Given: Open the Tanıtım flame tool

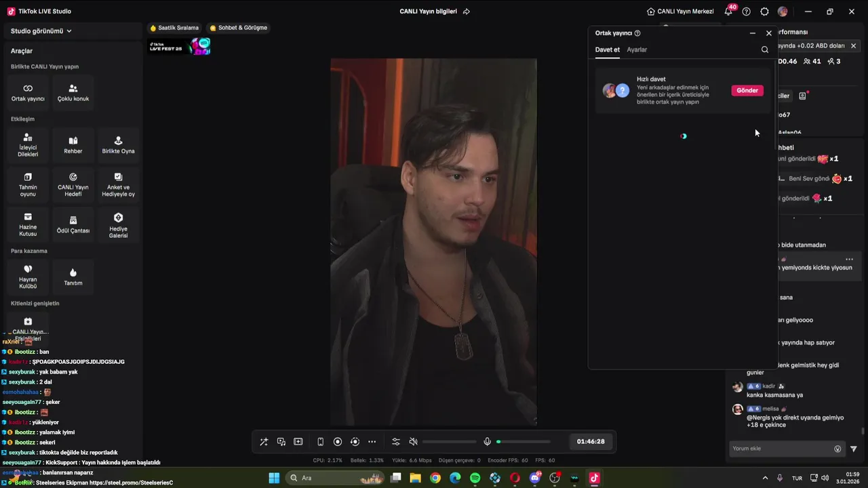Looking at the screenshot, I should coord(73,277).
